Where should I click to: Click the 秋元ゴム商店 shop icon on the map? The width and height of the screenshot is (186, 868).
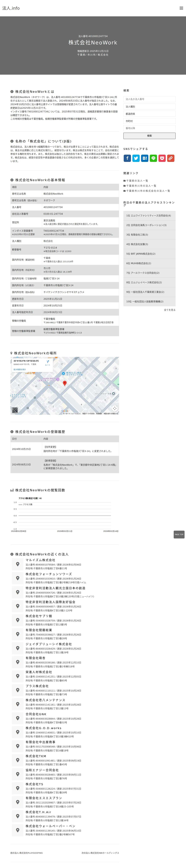pyautogui.click(x=63, y=374)
